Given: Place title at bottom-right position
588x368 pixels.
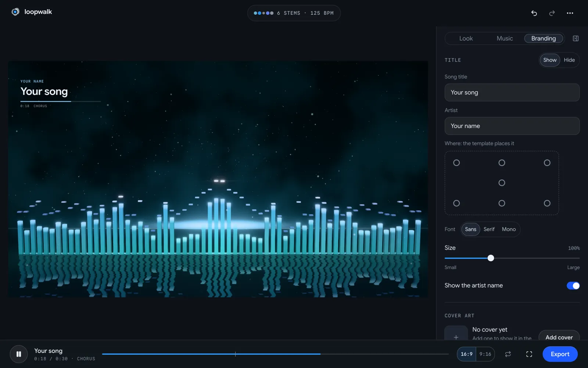Looking at the screenshot, I should coord(547,203).
